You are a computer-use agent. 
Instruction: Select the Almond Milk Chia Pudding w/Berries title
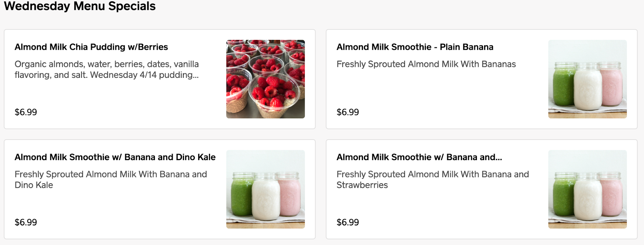tap(91, 47)
